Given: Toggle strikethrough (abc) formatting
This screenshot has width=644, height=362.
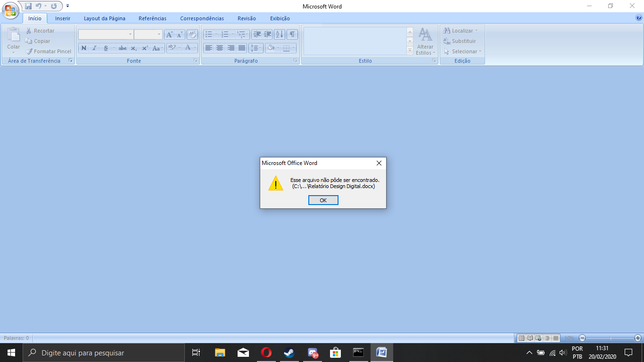Looking at the screenshot, I should click(123, 48).
